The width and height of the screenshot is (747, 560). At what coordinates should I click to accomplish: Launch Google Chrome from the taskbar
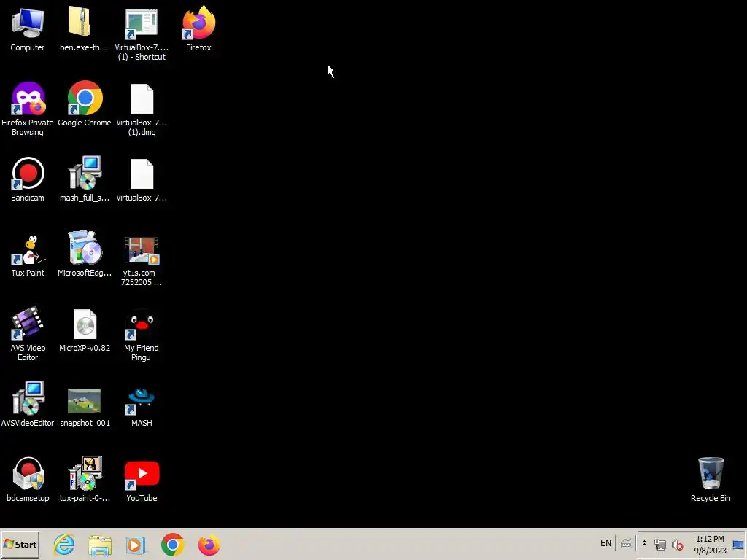click(172, 545)
